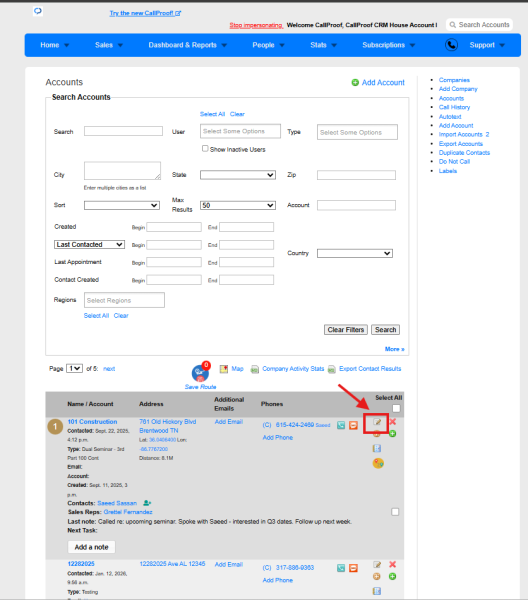Click edit pencil icon for 12282025 account

click(377, 565)
